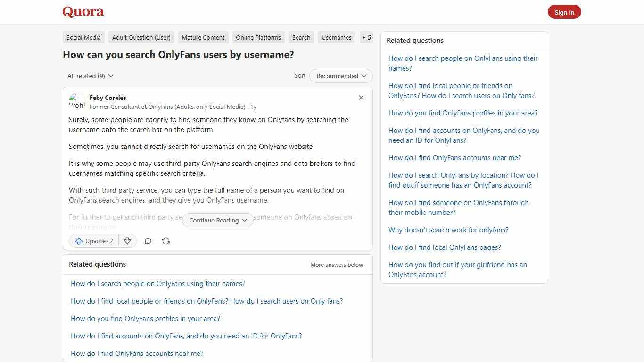Downvote the answer
This screenshot has height=362, width=644.
pos(127,241)
